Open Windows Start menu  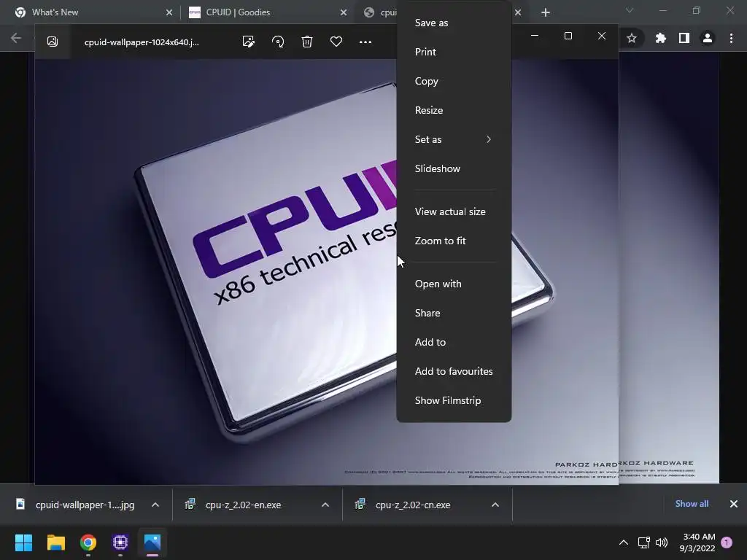23,542
